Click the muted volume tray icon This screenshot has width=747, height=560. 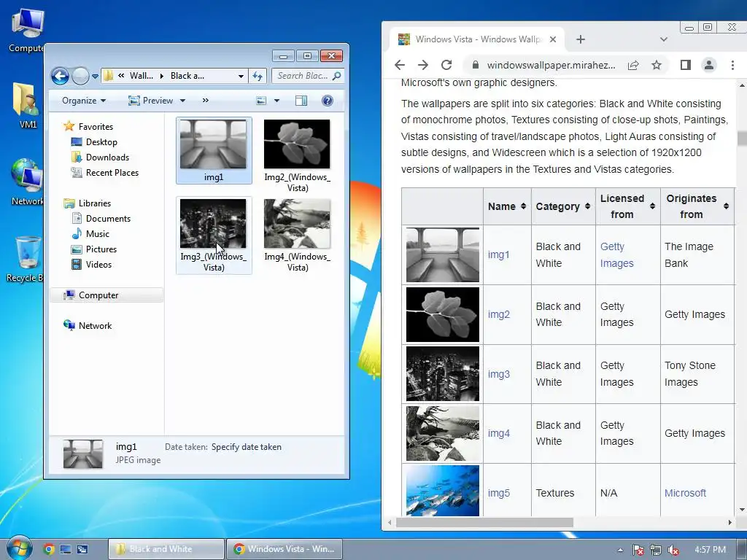click(x=673, y=550)
